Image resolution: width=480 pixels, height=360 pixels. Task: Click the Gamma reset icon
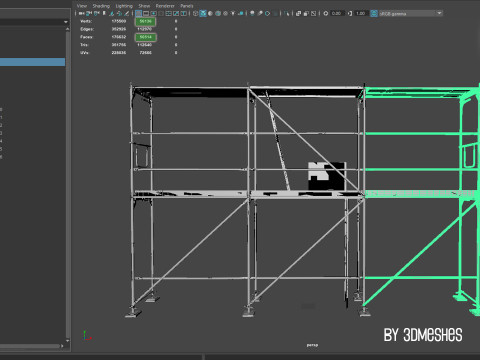click(x=350, y=13)
